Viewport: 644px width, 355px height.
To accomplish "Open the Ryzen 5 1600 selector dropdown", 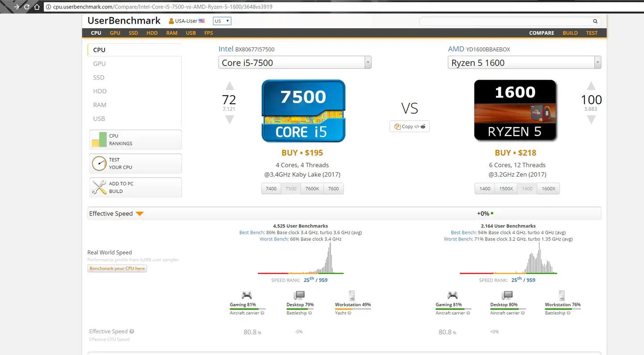I will (524, 63).
